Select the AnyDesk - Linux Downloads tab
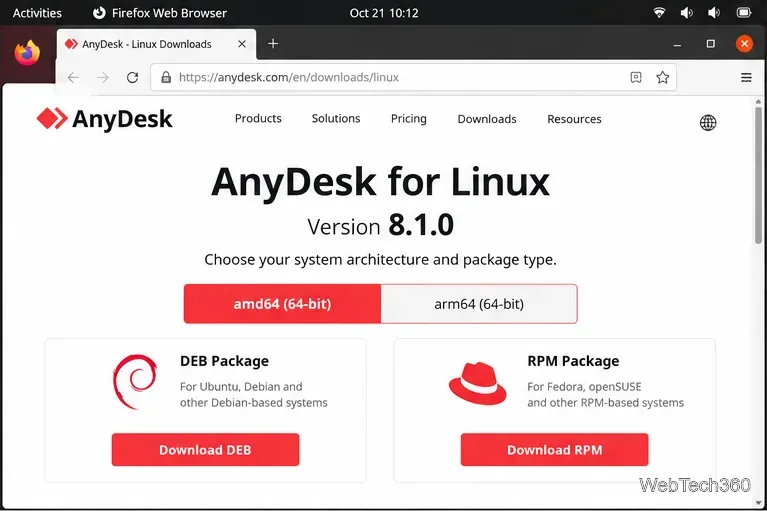The height and width of the screenshot is (511, 767). tap(156, 44)
